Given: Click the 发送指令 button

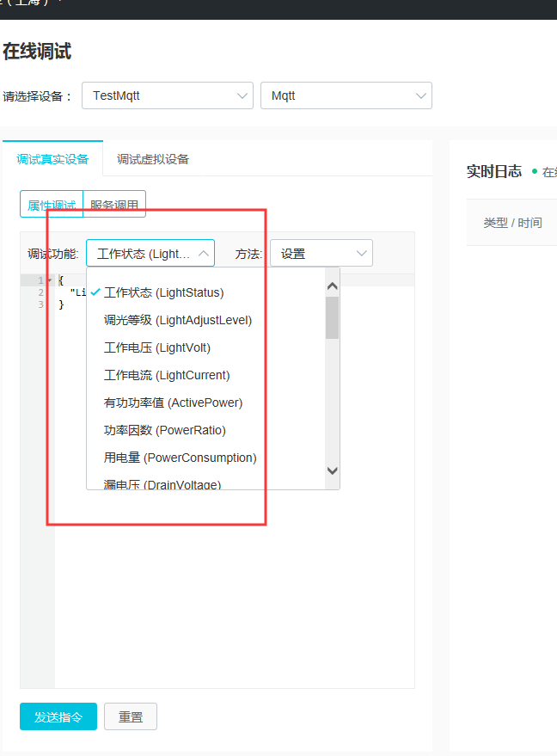Looking at the screenshot, I should pos(58,716).
